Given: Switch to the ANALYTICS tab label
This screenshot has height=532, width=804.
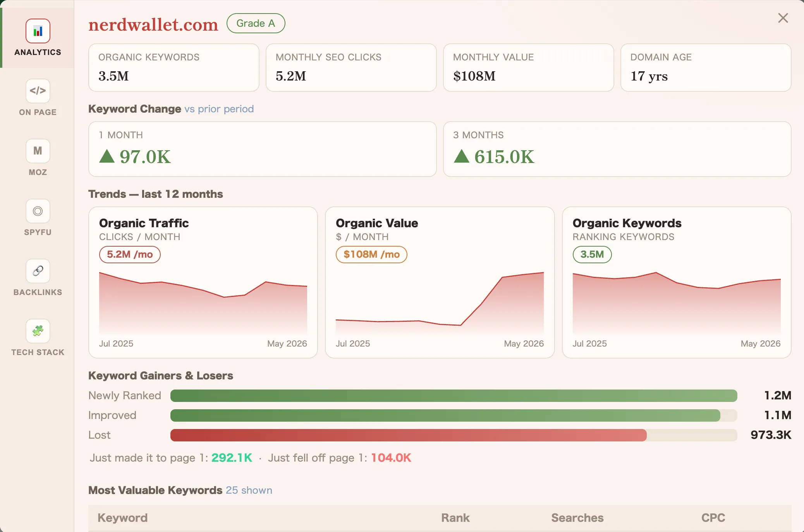Looking at the screenshot, I should 38,52.
